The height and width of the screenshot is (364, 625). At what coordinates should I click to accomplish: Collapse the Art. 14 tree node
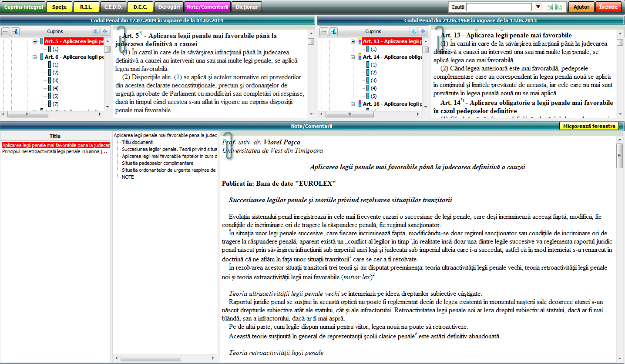353,57
